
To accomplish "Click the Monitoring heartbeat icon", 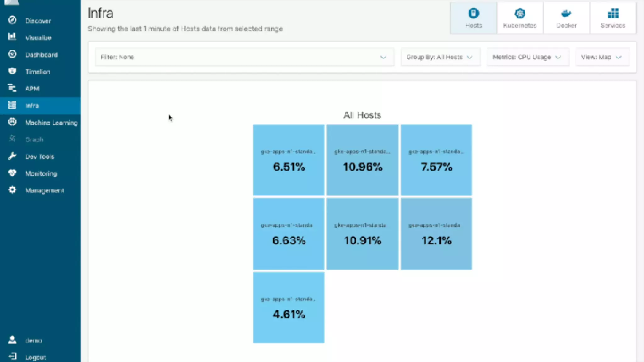I will 12,173.
